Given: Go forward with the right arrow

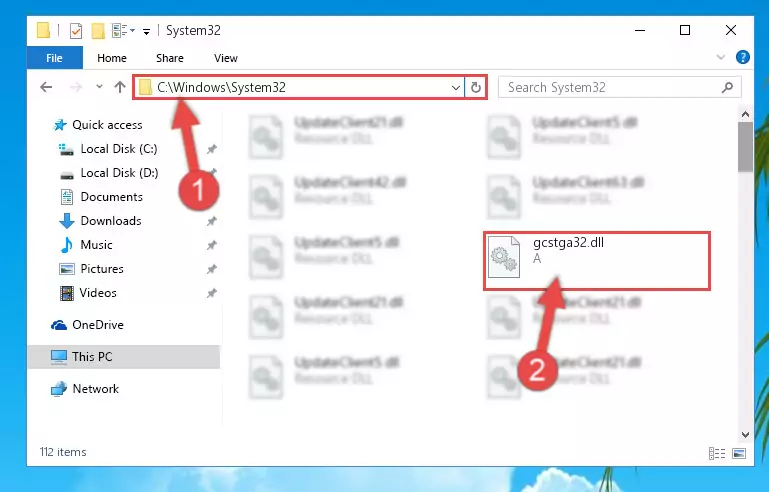Looking at the screenshot, I should coord(76,87).
